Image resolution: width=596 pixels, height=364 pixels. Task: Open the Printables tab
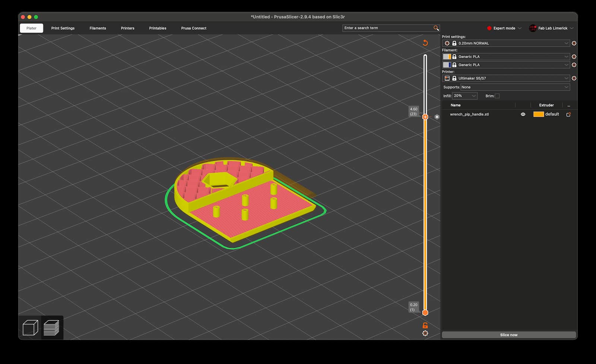158,28
